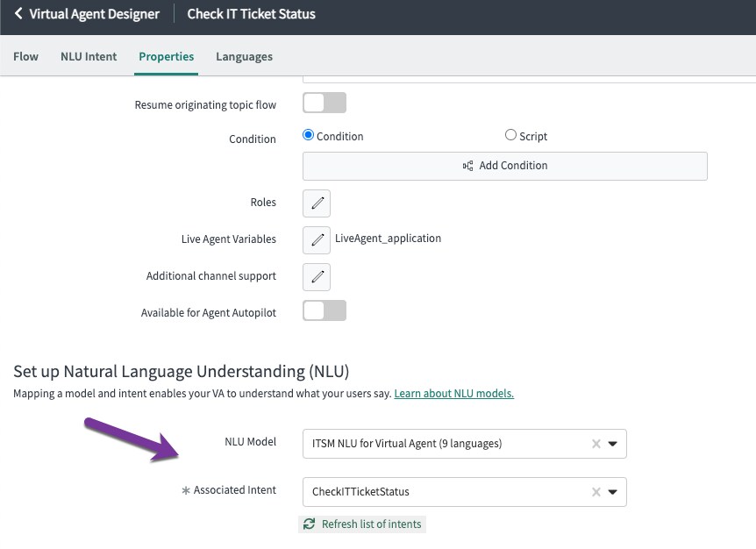Open Additional channel support editor icon
The width and height of the screenshot is (756, 549).
316,276
